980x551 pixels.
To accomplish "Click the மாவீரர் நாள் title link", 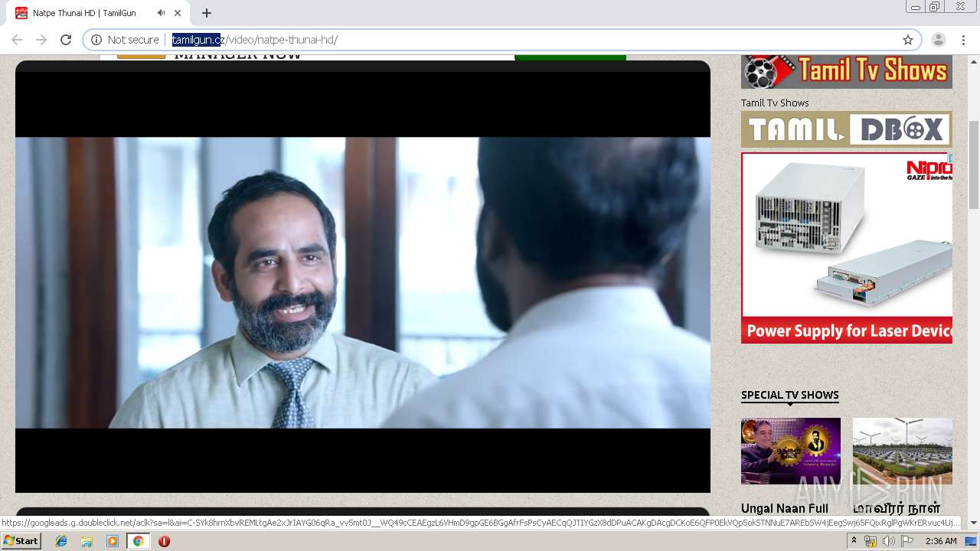I will [897, 508].
